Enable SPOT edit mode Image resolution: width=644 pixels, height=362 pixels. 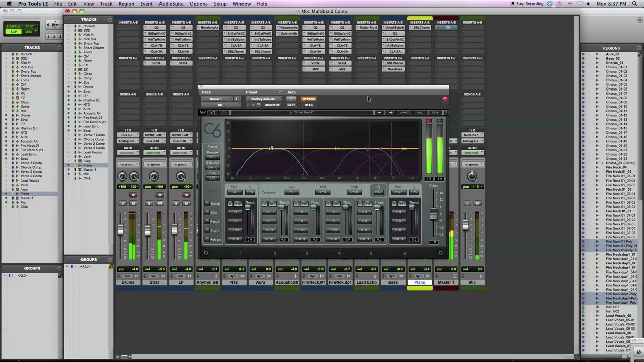pos(30,26)
